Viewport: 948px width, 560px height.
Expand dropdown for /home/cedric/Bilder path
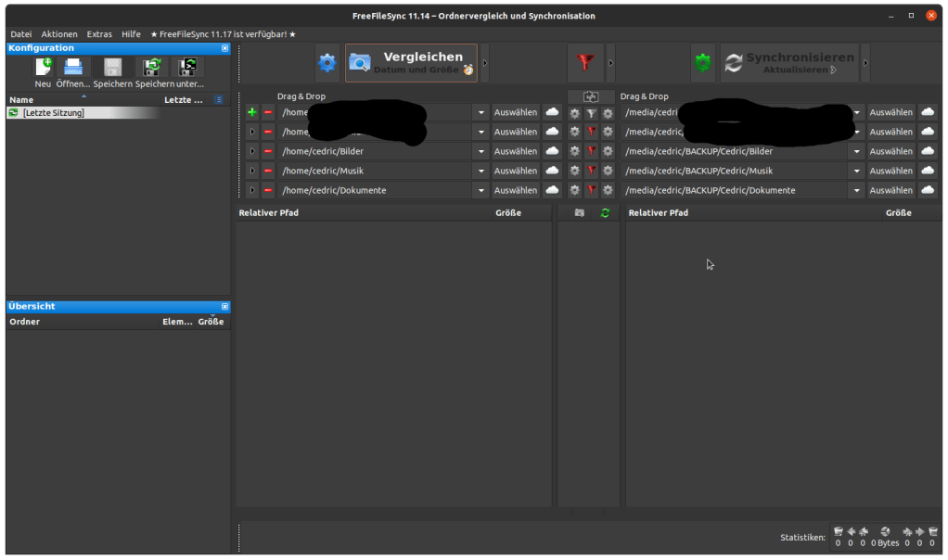click(x=480, y=151)
